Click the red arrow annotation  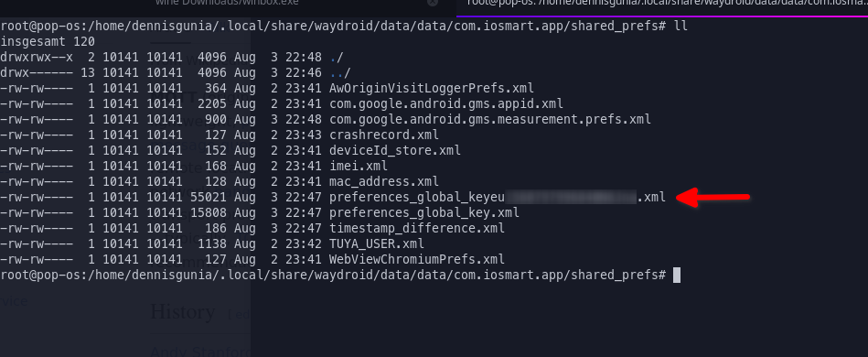(x=713, y=197)
